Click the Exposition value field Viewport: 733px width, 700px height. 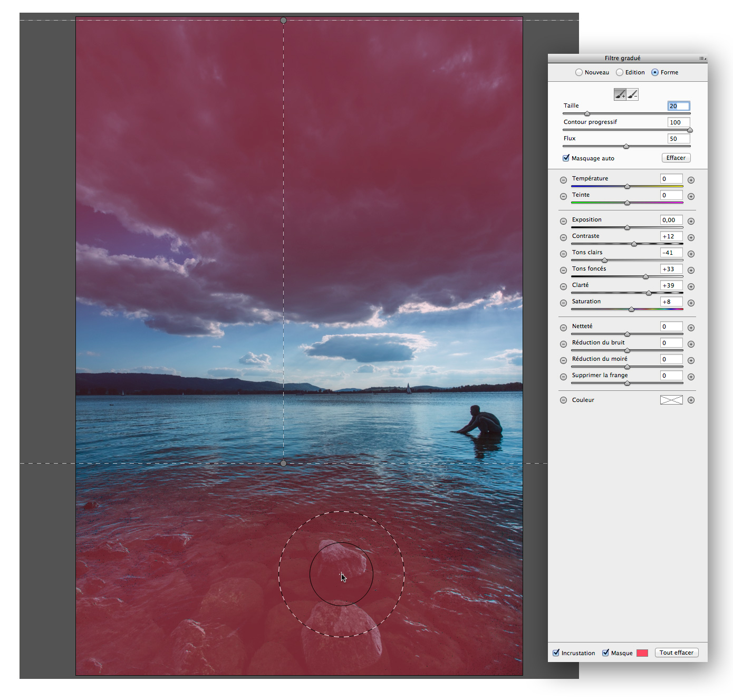point(671,220)
